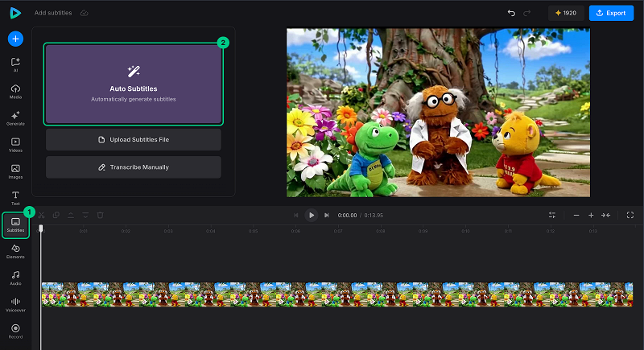The height and width of the screenshot is (350, 644).
Task: Click Transcribe Manually
Action: [134, 167]
